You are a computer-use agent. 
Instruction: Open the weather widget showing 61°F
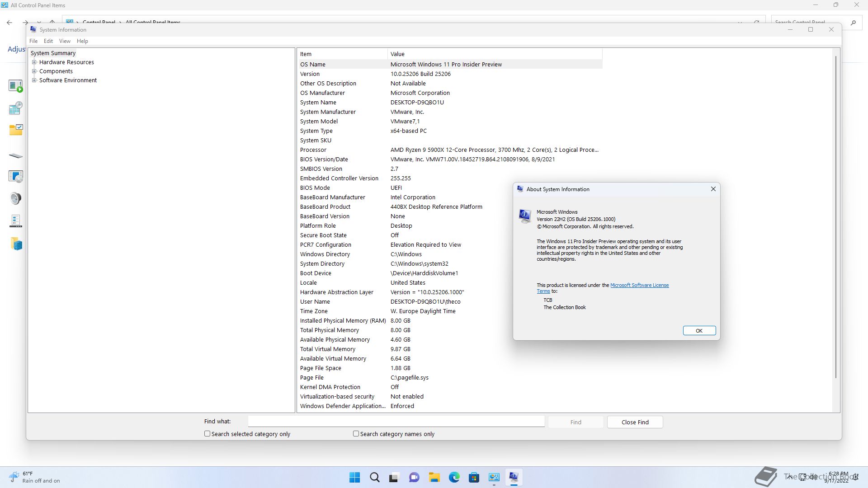pyautogui.click(x=34, y=477)
